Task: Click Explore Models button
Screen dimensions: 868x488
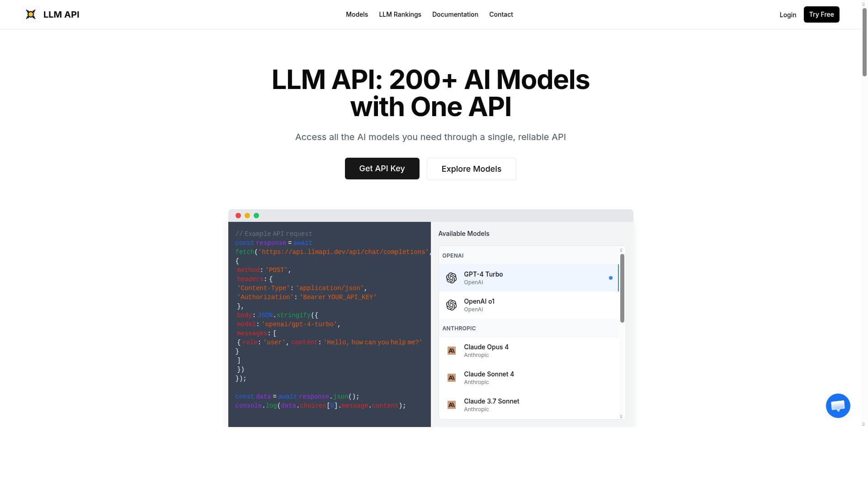Action: [472, 169]
